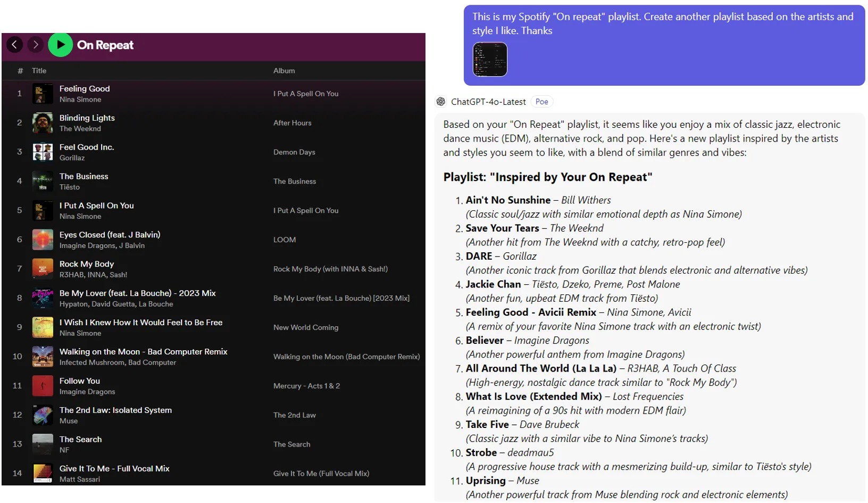This screenshot has width=868, height=503.
Task: Open Blinding Lights album art thumbnail
Action: [43, 123]
